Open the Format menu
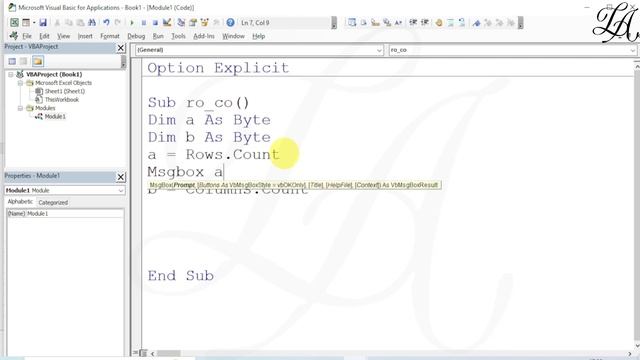This screenshot has height=360, width=640. pos(110,36)
